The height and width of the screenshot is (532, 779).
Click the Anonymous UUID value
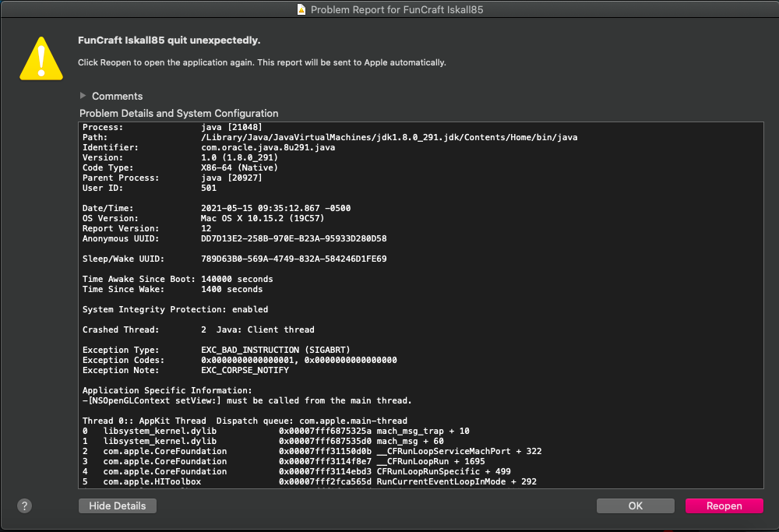pyautogui.click(x=294, y=238)
